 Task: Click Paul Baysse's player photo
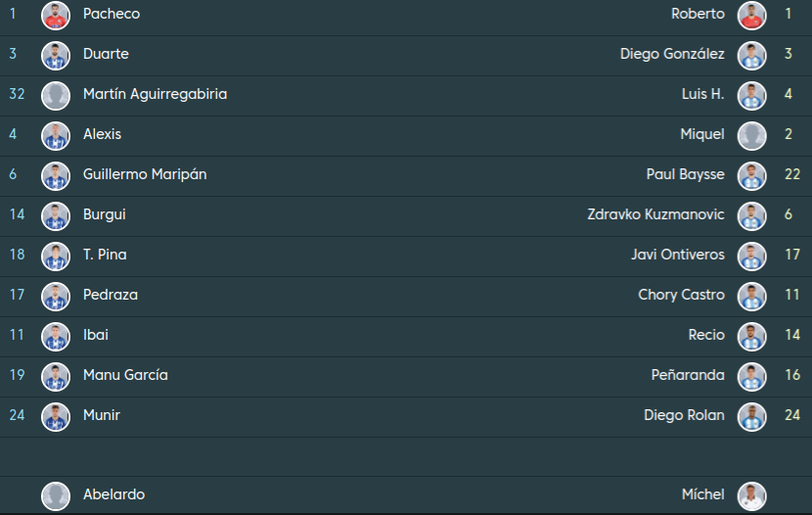751,175
